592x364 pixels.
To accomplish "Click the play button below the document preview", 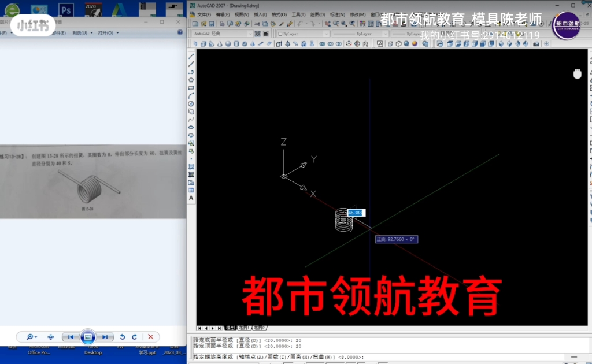I will coord(88,337).
